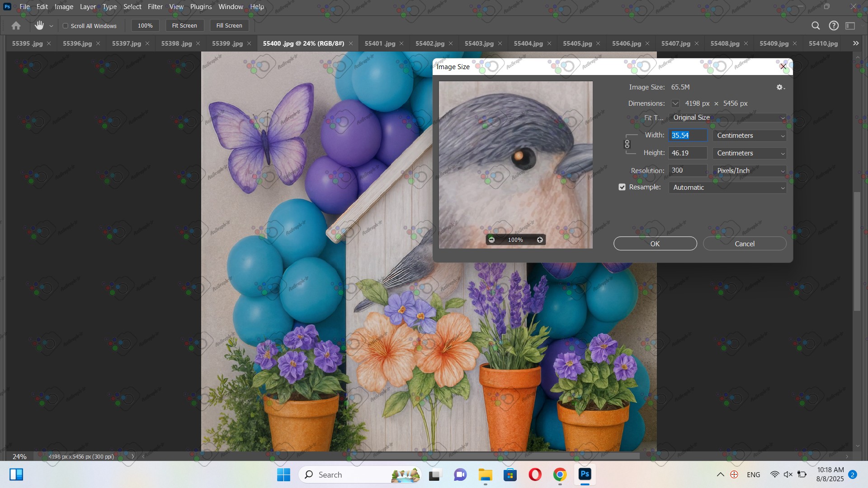This screenshot has height=488, width=868.
Task: Open the Help question mark icon
Action: pos(834,26)
